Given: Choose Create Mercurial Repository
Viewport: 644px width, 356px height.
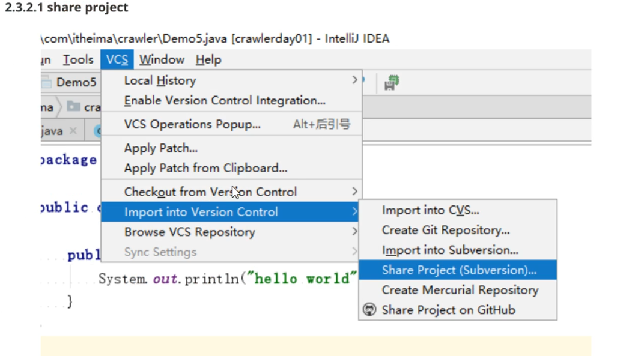Looking at the screenshot, I should (460, 290).
